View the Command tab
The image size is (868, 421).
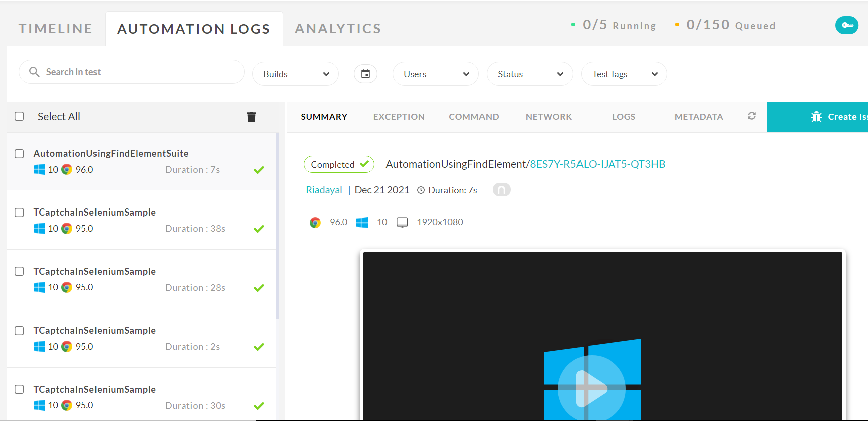pos(474,117)
